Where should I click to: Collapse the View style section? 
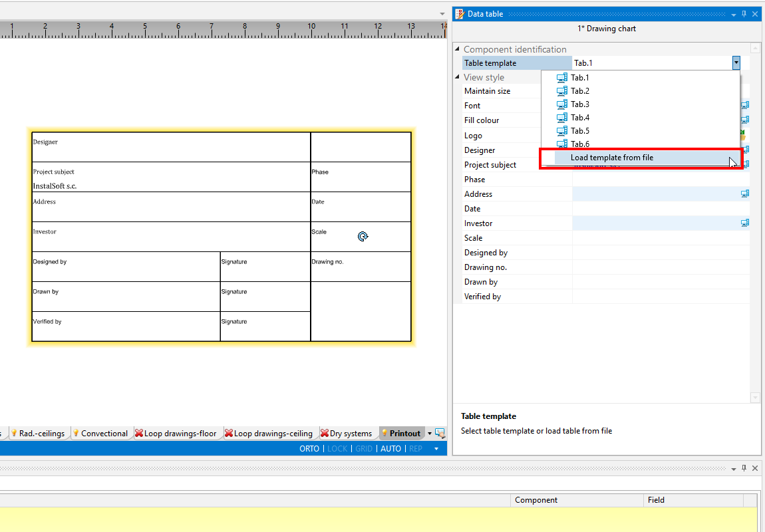point(457,78)
